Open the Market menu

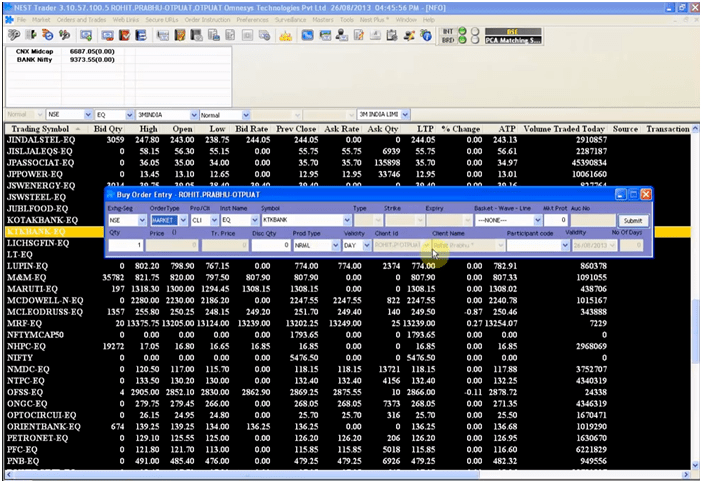[x=41, y=20]
